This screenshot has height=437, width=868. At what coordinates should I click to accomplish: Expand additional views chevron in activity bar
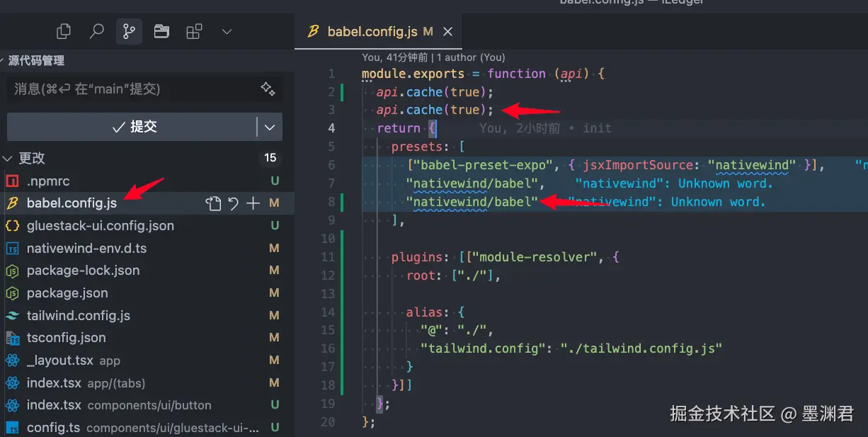pyautogui.click(x=227, y=31)
